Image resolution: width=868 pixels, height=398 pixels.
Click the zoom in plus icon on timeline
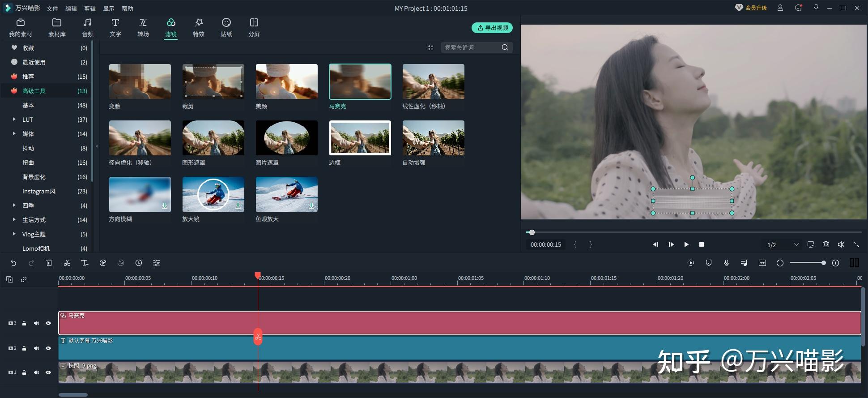pos(835,263)
